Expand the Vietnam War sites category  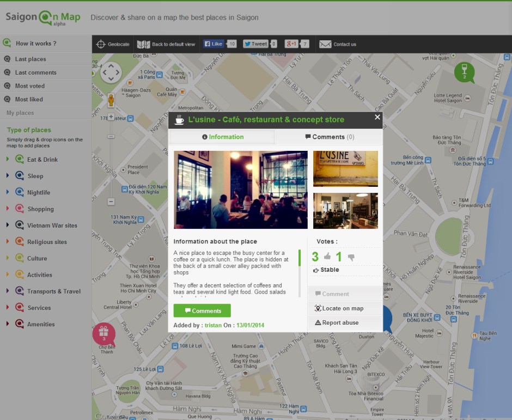pos(8,226)
